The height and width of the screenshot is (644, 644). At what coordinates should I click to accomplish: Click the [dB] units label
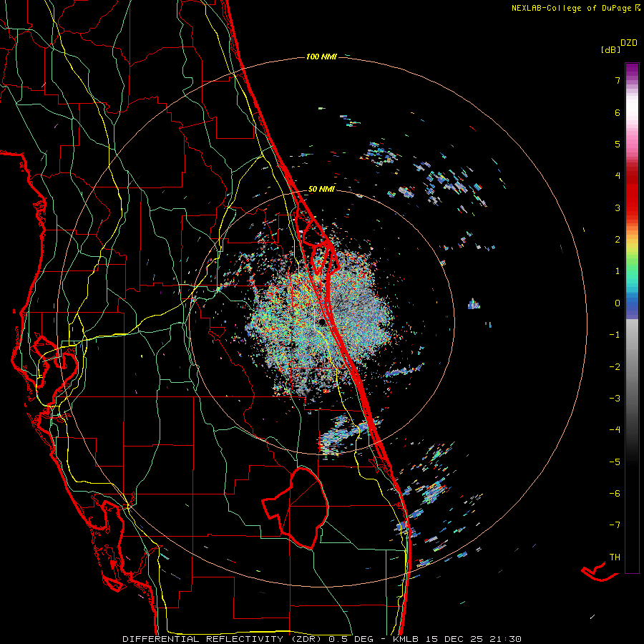coord(610,50)
